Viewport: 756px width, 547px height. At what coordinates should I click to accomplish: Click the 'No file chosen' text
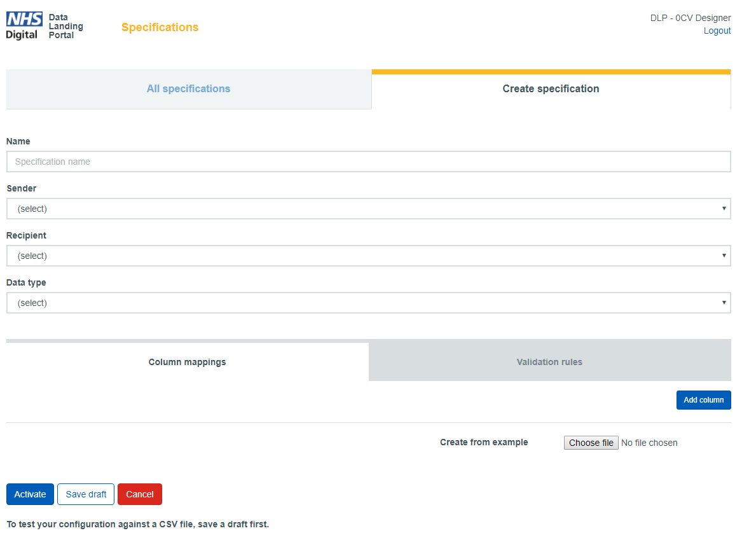pos(649,443)
